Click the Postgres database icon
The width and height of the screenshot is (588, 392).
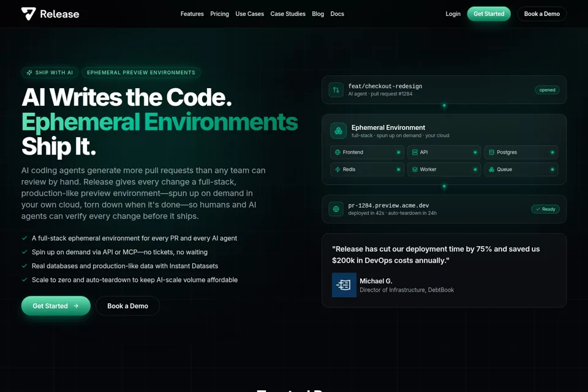coord(492,153)
